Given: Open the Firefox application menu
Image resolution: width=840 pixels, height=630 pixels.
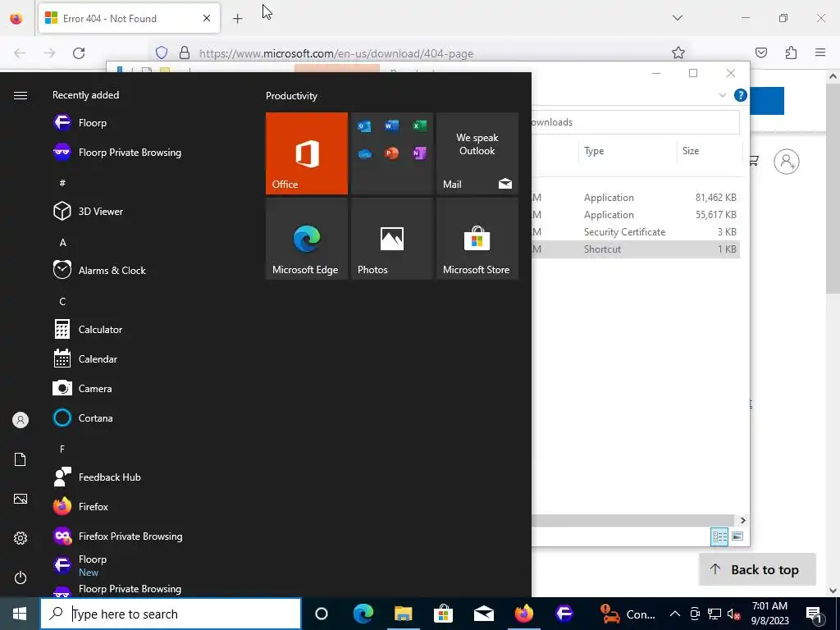Looking at the screenshot, I should pos(820,52).
